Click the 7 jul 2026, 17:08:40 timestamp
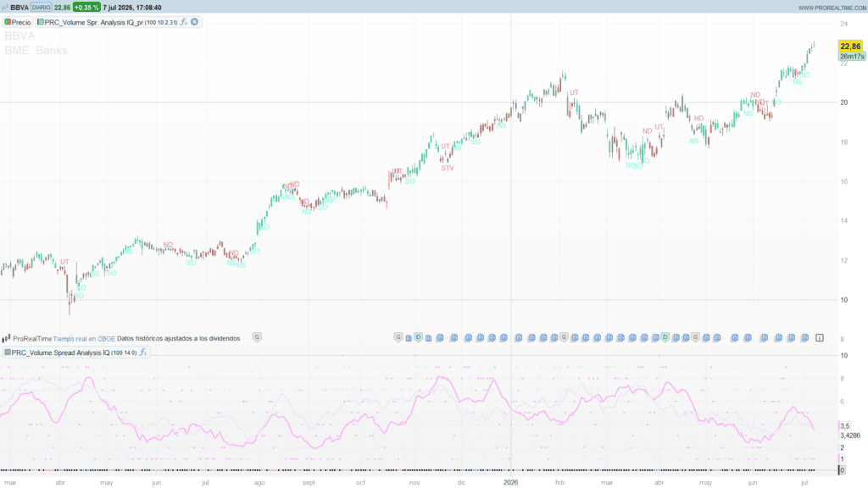The image size is (868, 488). click(132, 7)
